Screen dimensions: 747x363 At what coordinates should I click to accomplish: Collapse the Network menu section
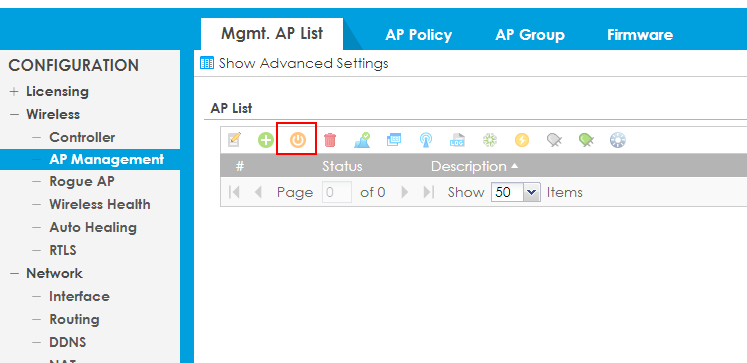[x=14, y=273]
